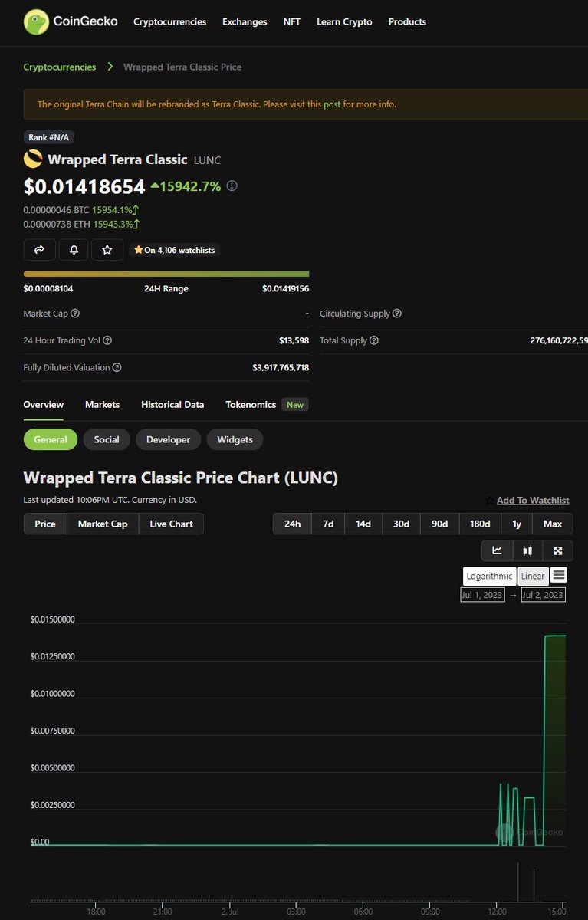Switch chart scale to Logarithmic
This screenshot has width=588, height=920.
[489, 576]
